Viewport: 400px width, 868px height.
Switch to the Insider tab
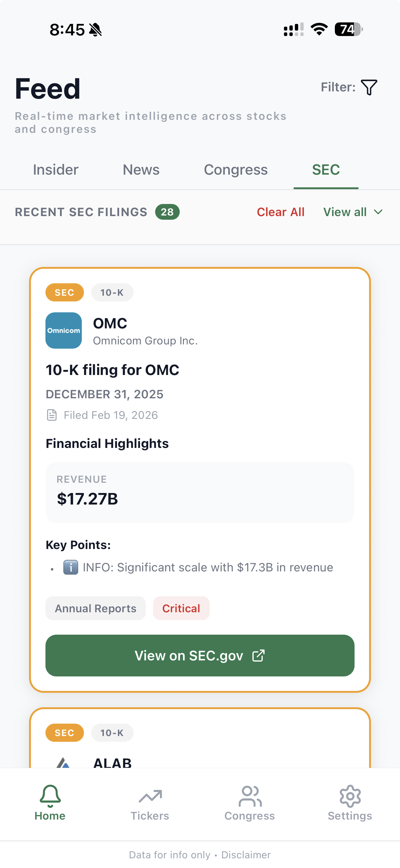tap(55, 170)
